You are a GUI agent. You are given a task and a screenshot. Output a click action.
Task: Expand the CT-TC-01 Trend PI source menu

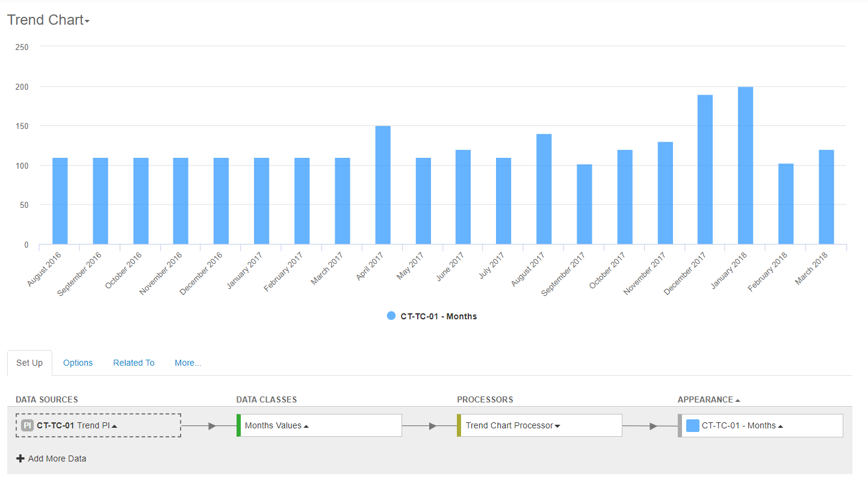(x=114, y=426)
